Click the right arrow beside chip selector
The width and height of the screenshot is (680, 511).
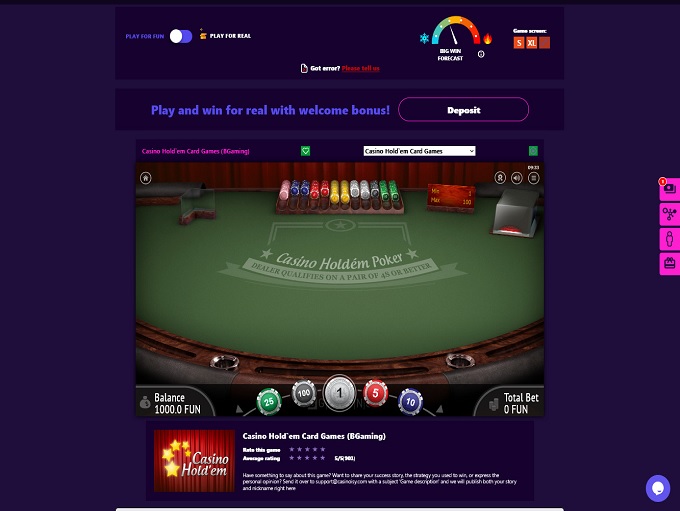click(x=439, y=409)
